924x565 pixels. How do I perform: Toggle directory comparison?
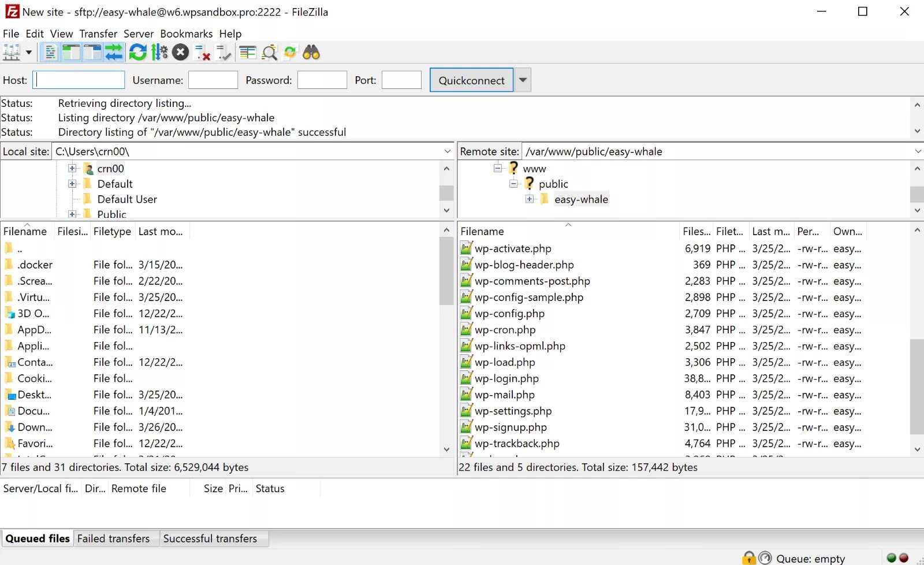269,53
